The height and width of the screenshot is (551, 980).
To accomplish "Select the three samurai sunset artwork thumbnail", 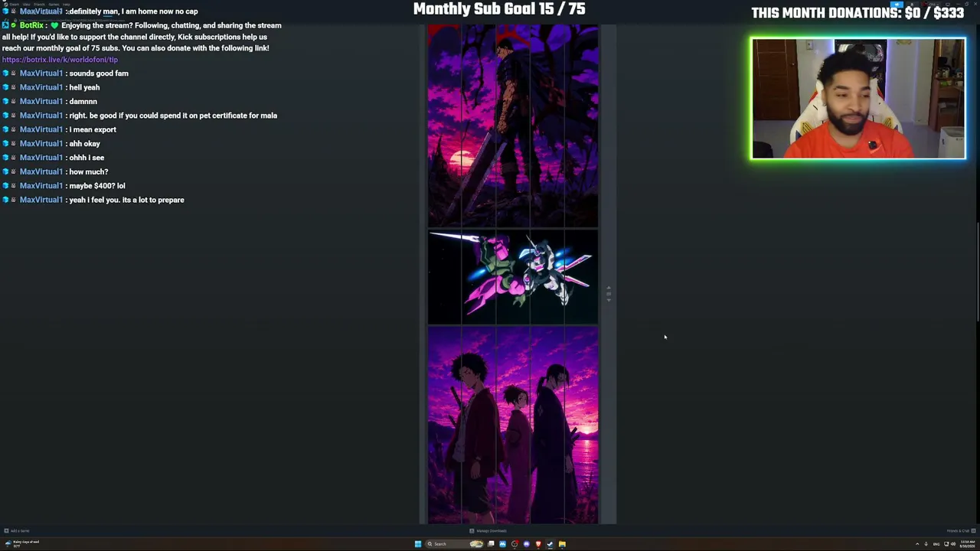I will pyautogui.click(x=512, y=425).
